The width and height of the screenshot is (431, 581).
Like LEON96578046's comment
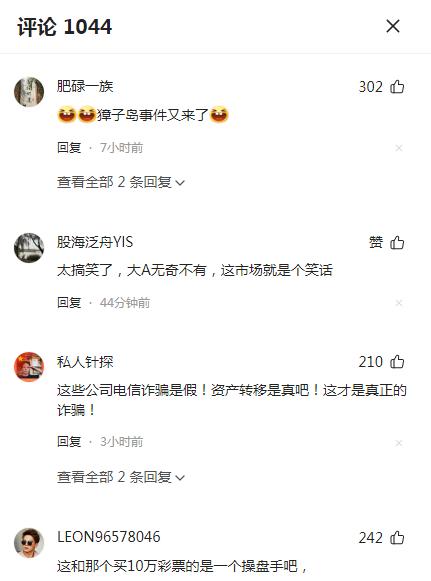point(397,538)
